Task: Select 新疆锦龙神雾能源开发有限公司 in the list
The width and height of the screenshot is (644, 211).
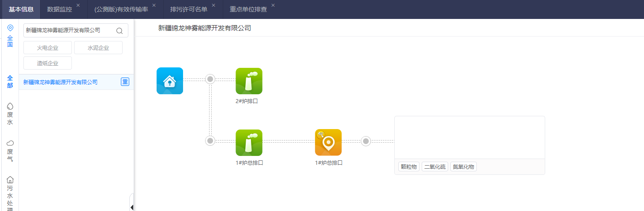Action: pyautogui.click(x=76, y=82)
